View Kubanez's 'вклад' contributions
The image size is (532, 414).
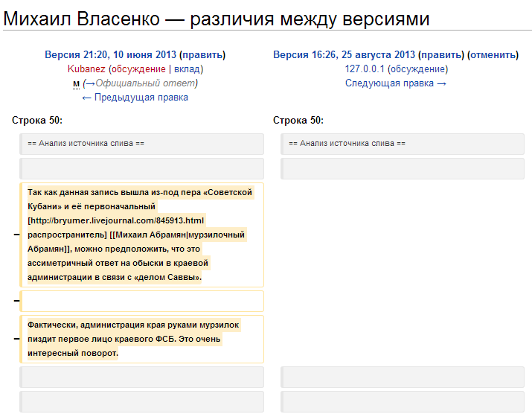pos(186,69)
